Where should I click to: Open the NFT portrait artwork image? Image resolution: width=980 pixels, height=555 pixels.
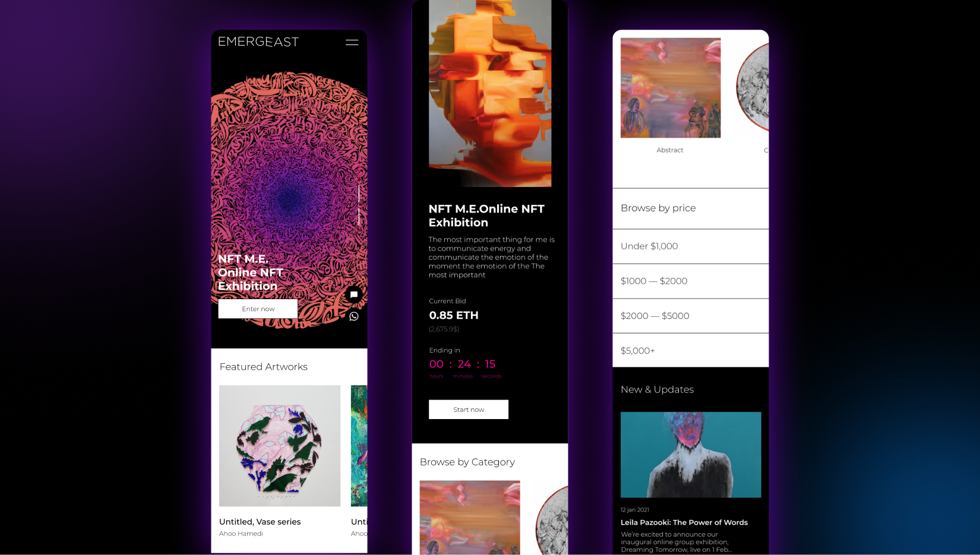coord(490,93)
